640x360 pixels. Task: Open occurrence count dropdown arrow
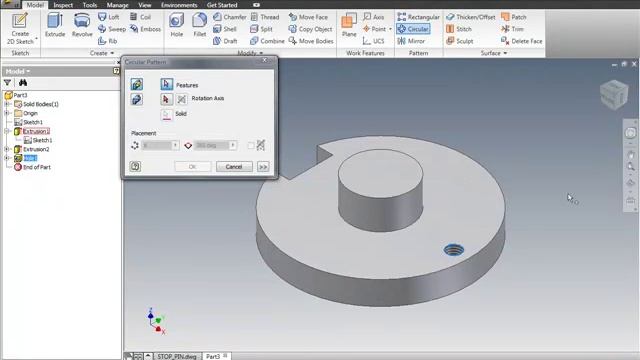pyautogui.click(x=176, y=145)
